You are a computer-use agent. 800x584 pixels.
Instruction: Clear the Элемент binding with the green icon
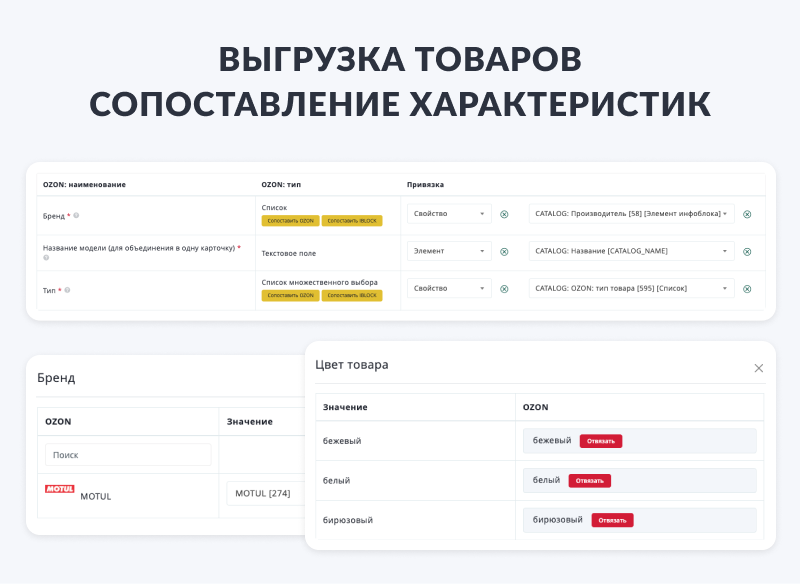[504, 251]
